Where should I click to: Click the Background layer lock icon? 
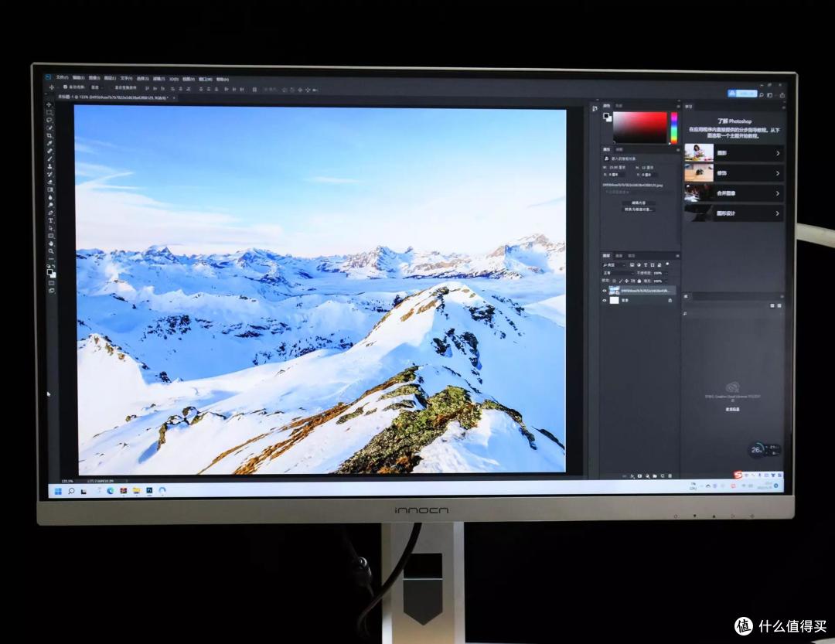pyautogui.click(x=670, y=301)
